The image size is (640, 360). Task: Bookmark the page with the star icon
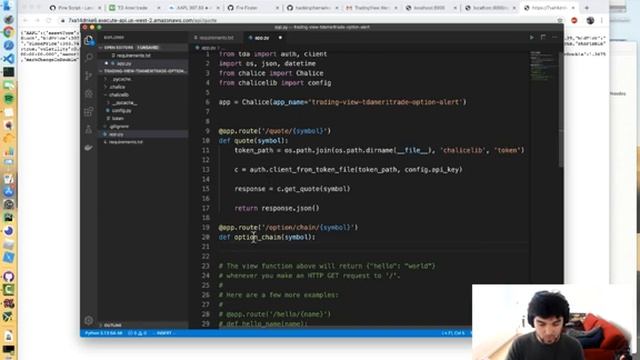pos(560,20)
